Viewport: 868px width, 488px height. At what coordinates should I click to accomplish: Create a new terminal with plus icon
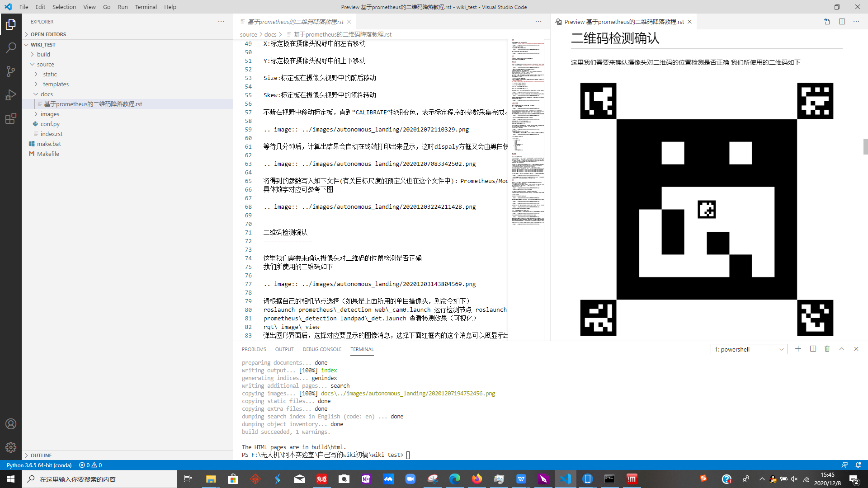coord(798,349)
